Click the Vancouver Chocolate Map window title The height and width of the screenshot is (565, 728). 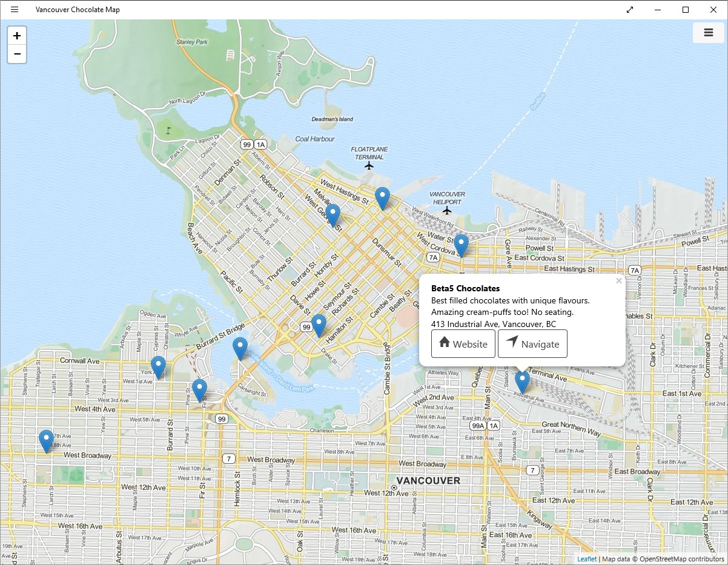click(x=78, y=10)
